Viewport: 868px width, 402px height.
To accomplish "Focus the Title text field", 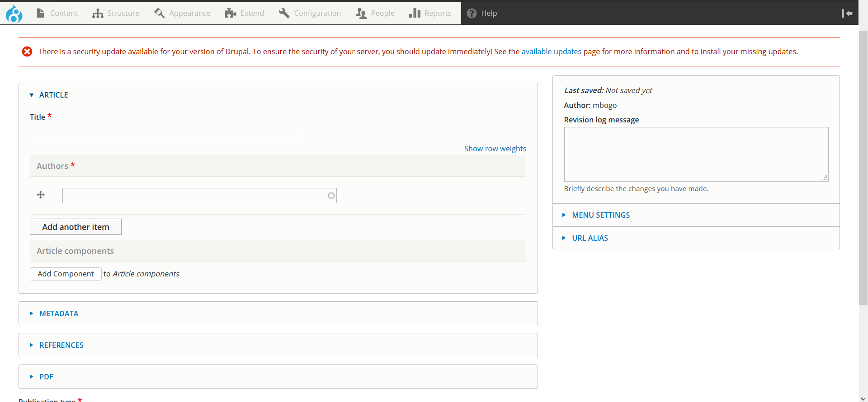I will pyautogui.click(x=167, y=131).
